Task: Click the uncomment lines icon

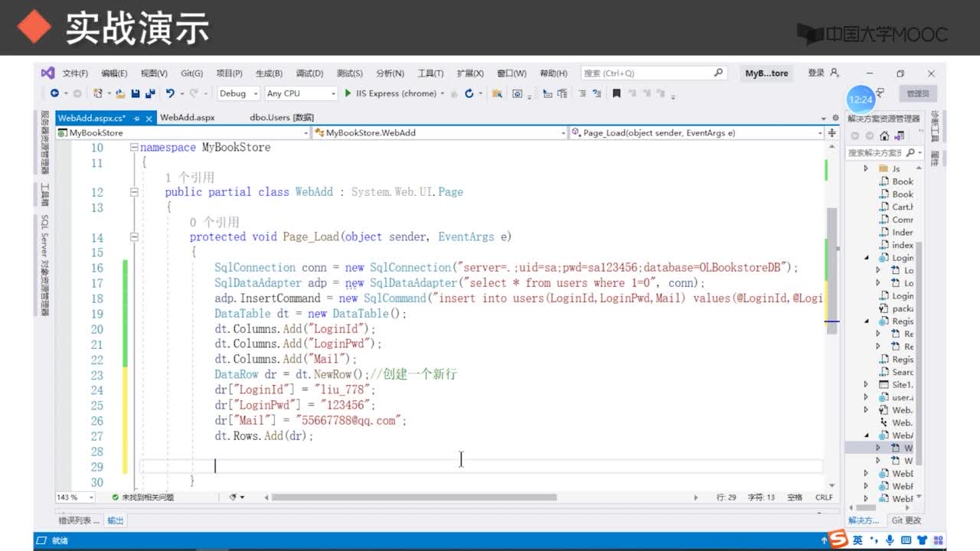Action: coord(598,93)
